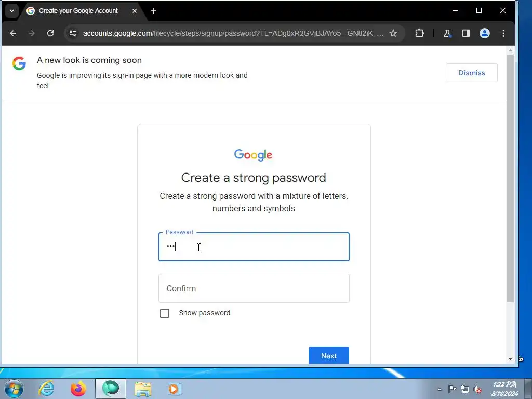Select the Create your Google Account tab
This screenshot has height=399, width=532.
[x=78, y=11]
